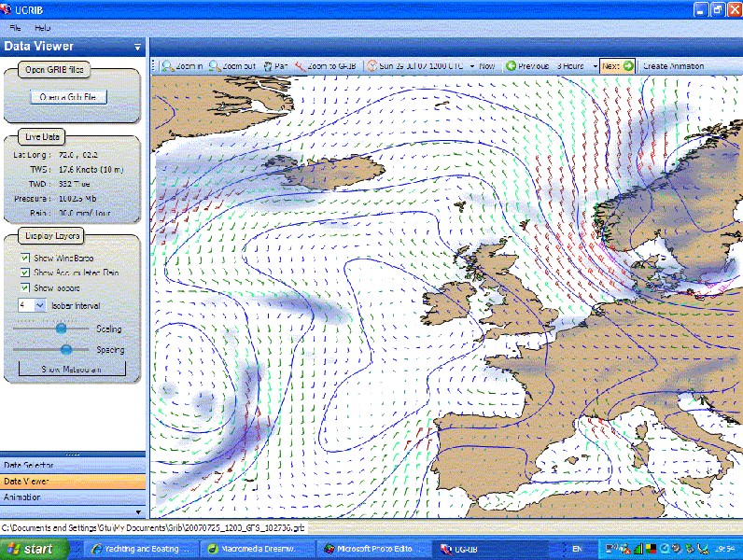Click the Now toolbar button
743x560 pixels.
point(487,66)
